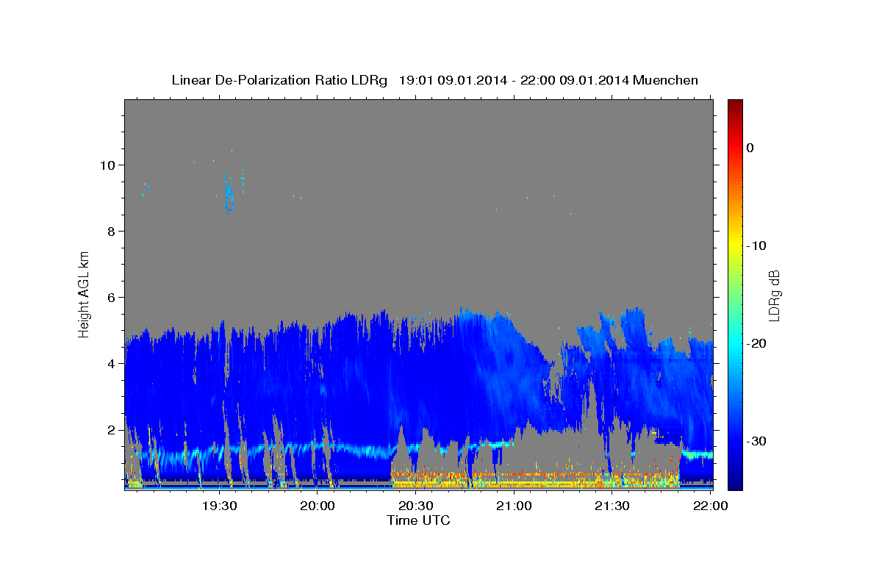Click the 19:30 time axis tick label
Screen dimensions: 882x588
click(x=219, y=506)
